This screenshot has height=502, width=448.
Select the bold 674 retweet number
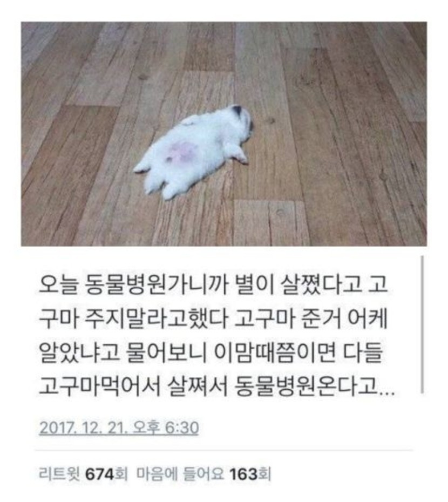coord(100,474)
